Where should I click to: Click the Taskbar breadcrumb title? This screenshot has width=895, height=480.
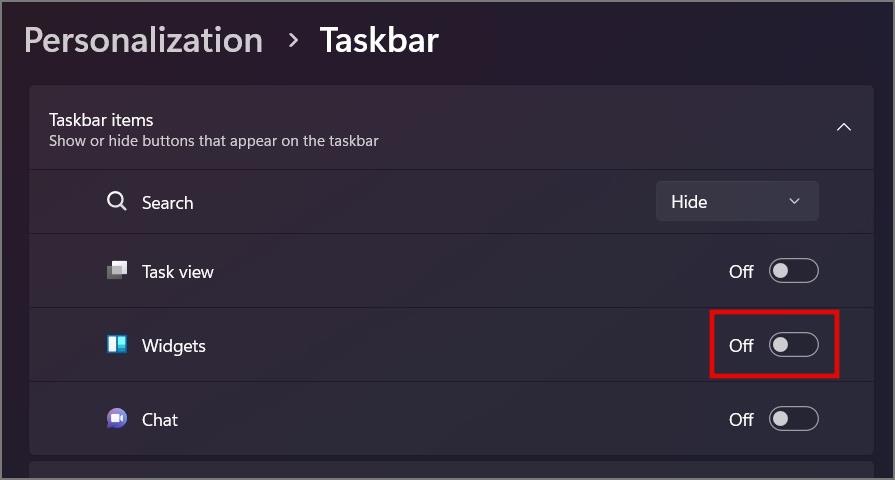[379, 41]
